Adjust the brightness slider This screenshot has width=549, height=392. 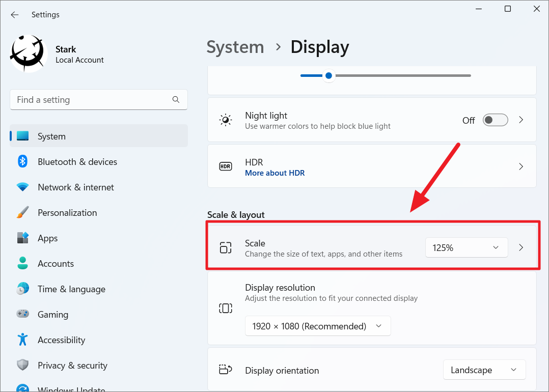(x=328, y=75)
